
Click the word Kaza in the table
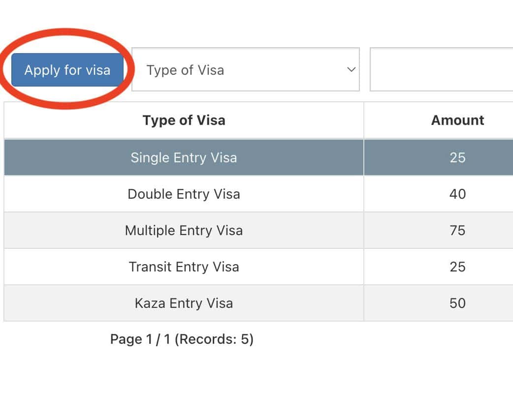[x=150, y=303]
